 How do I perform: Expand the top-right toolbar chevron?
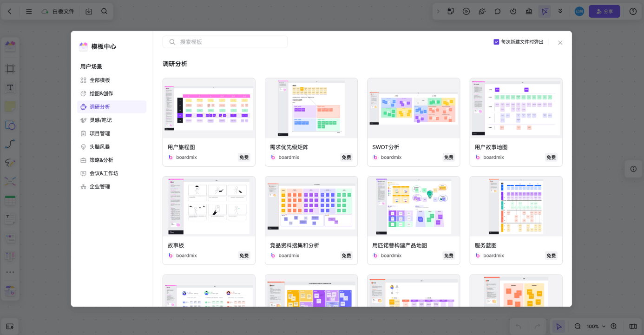pos(438,11)
